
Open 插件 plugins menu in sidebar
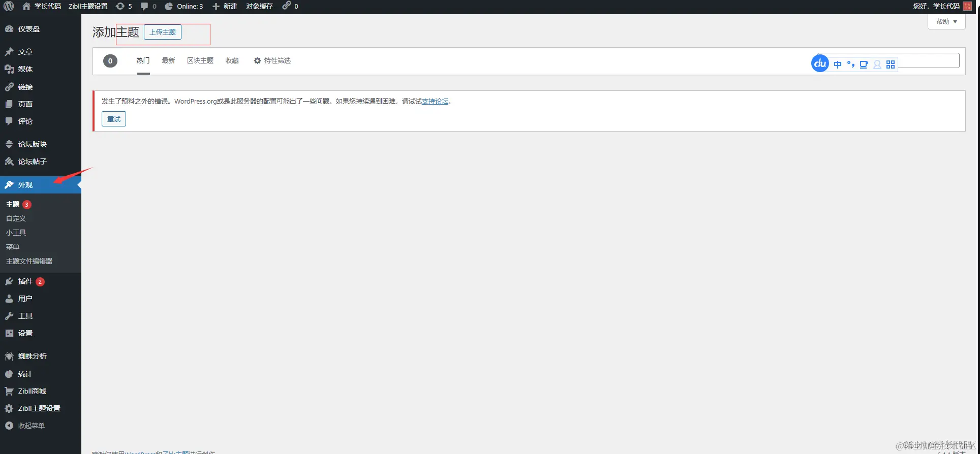41,281
